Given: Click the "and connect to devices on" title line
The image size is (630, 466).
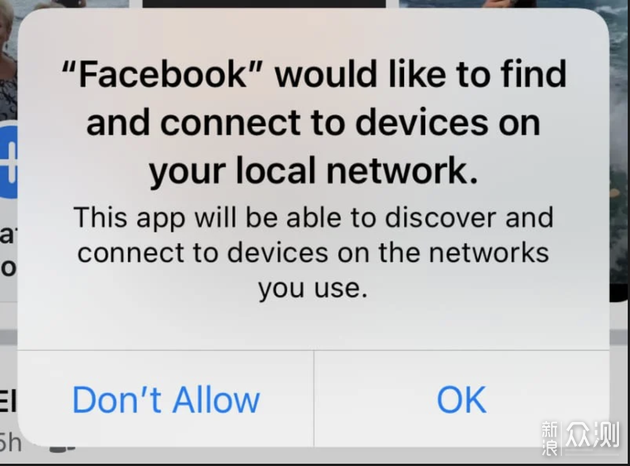Looking at the screenshot, I should 313,123.
